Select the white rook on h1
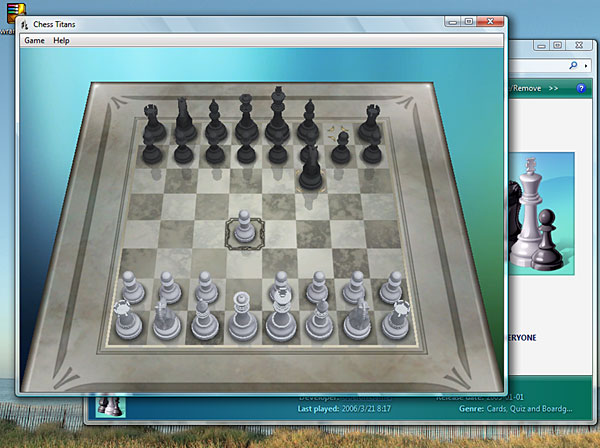This screenshot has height=448, width=600. pyautogui.click(x=396, y=320)
